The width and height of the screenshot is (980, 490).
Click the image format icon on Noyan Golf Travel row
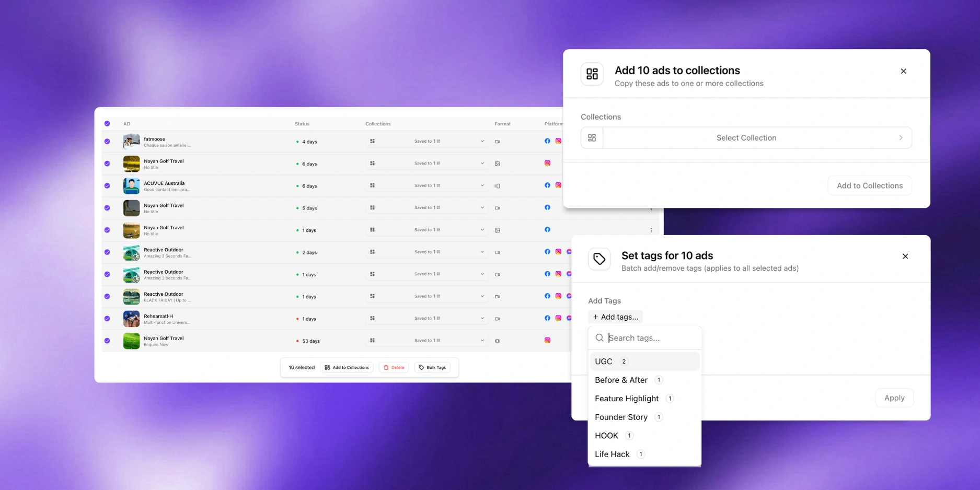[497, 163]
